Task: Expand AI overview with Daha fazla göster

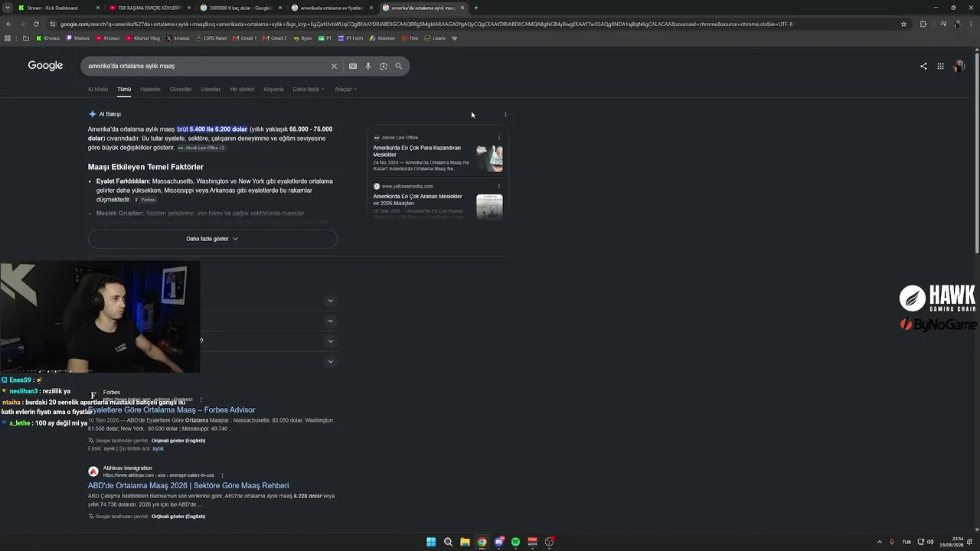Action: [x=213, y=239]
